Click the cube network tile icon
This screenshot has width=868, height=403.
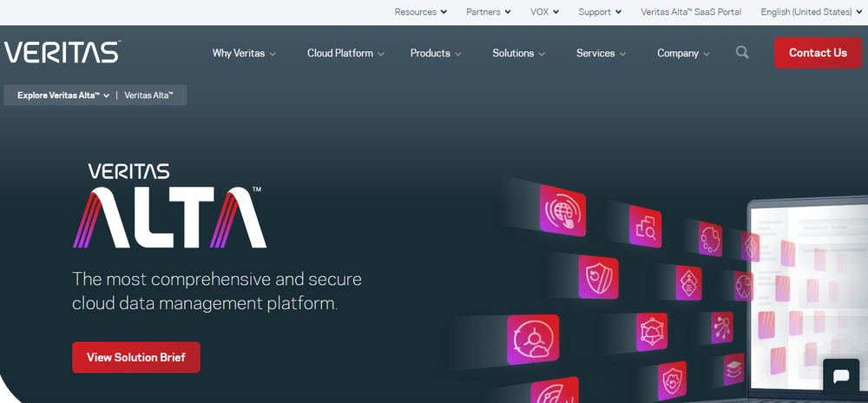(652, 332)
